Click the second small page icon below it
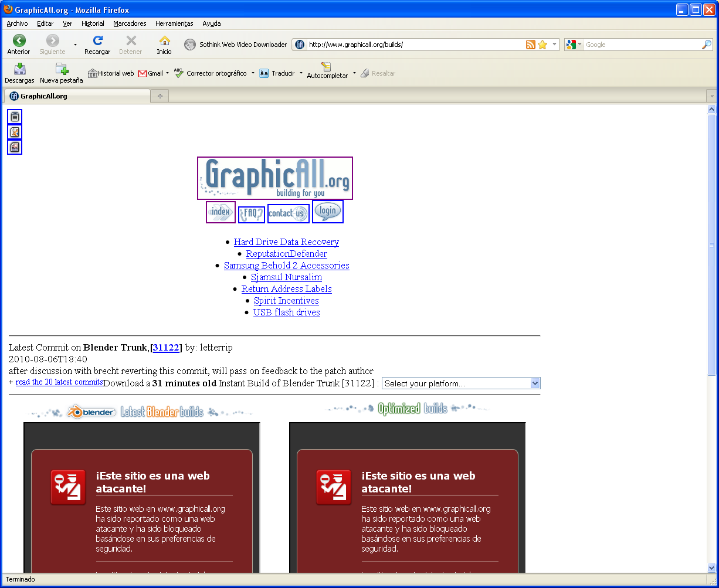719x588 pixels. 15,132
